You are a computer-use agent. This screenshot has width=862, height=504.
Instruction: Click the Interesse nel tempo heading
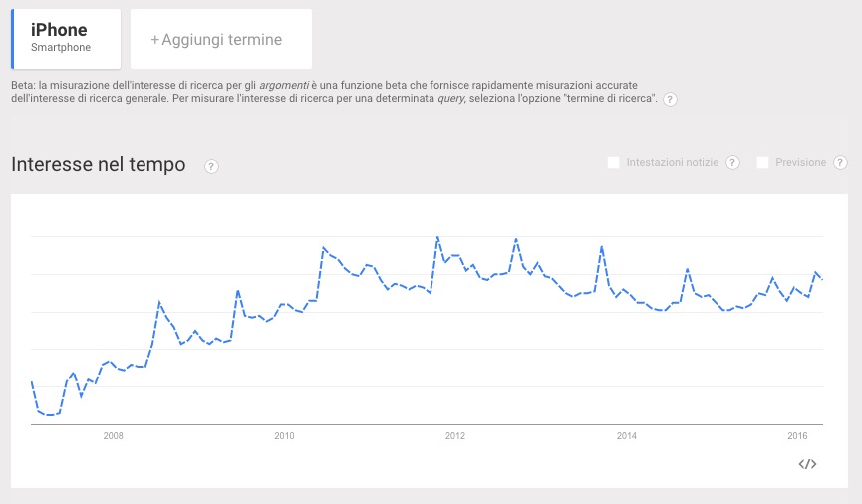tap(99, 165)
